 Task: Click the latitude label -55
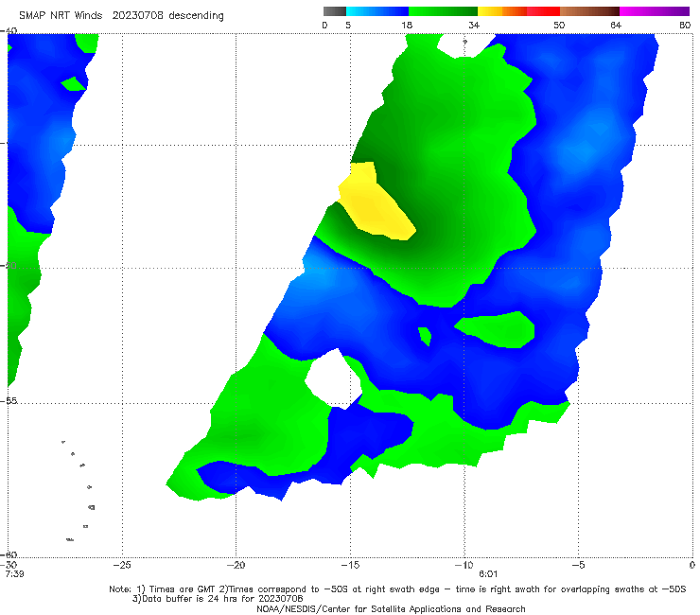click(9, 401)
